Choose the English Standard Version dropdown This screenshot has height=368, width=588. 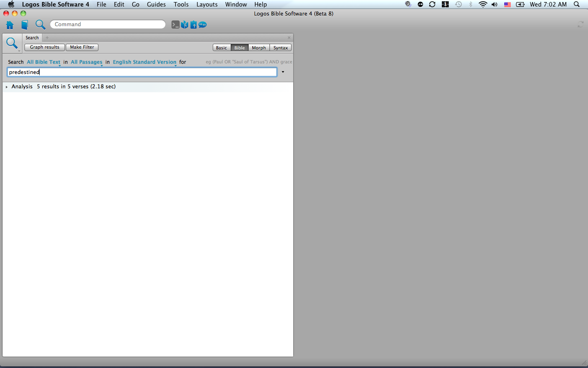[x=145, y=62]
